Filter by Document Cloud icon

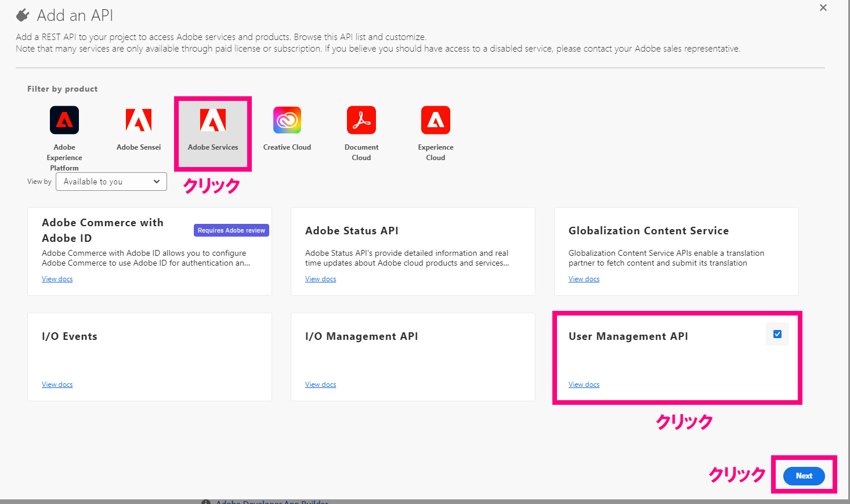coord(361,120)
